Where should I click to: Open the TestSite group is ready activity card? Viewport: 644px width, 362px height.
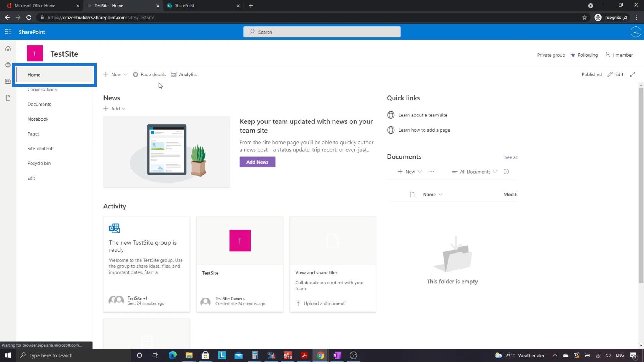pyautogui.click(x=146, y=264)
